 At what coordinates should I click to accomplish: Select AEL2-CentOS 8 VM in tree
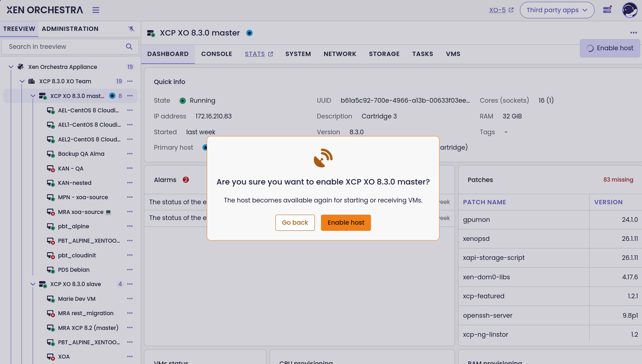point(89,139)
